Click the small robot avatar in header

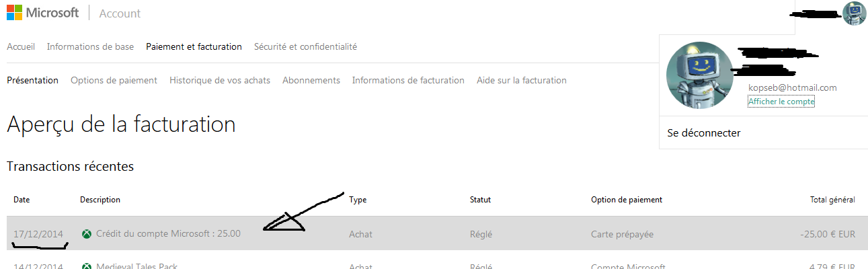(854, 13)
